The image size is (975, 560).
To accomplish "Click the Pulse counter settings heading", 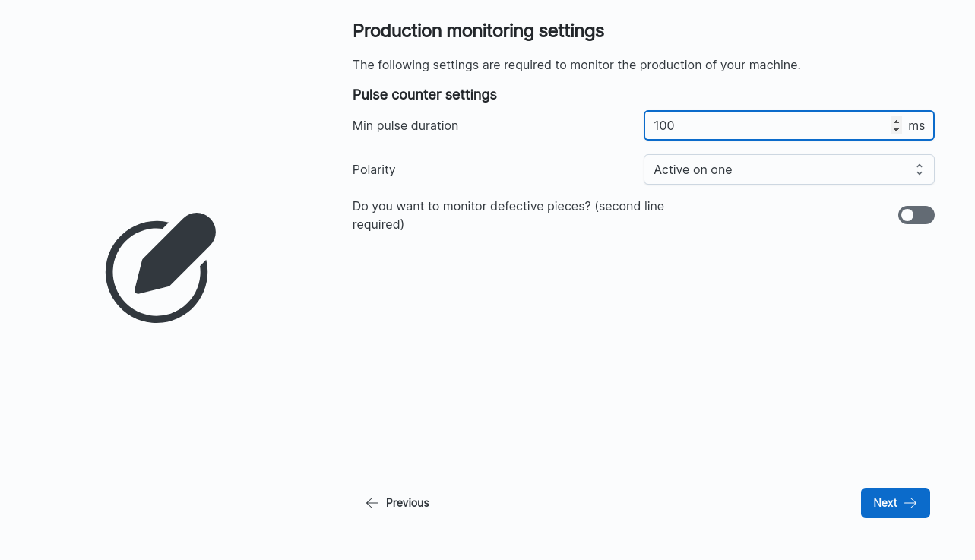I will tap(425, 95).
